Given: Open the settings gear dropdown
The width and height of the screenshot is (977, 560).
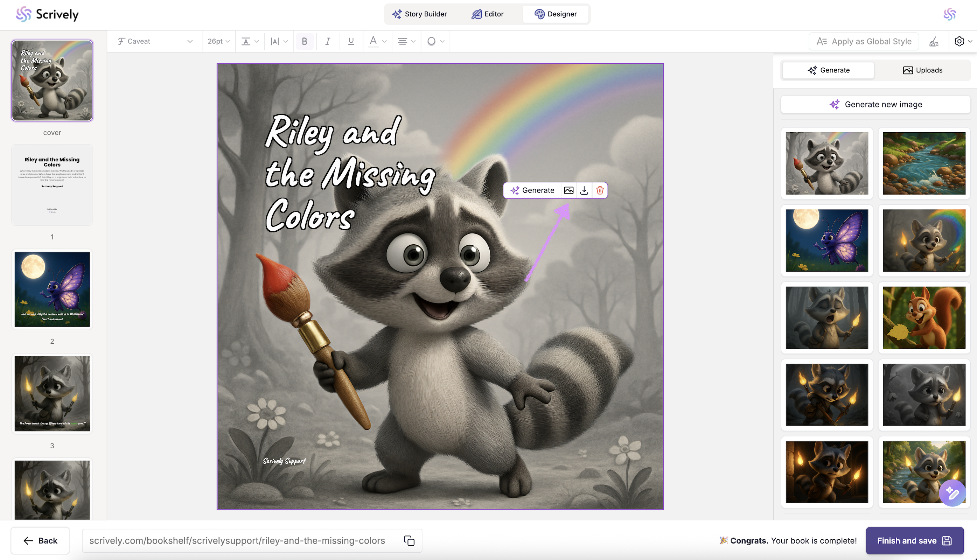Looking at the screenshot, I should click(x=963, y=41).
